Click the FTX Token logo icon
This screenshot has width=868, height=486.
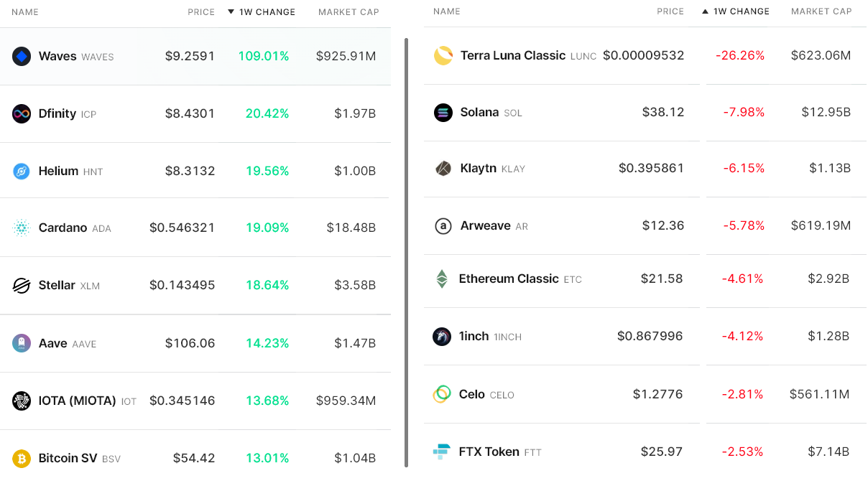441,452
